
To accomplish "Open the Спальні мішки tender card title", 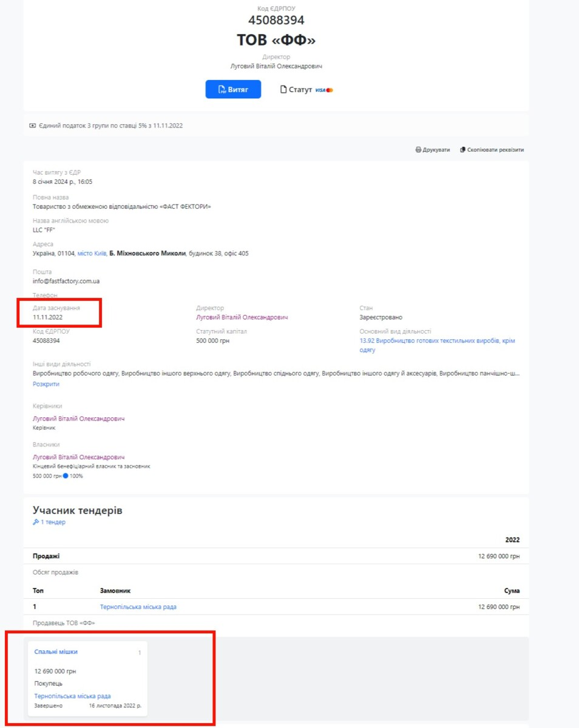I will 56,652.
